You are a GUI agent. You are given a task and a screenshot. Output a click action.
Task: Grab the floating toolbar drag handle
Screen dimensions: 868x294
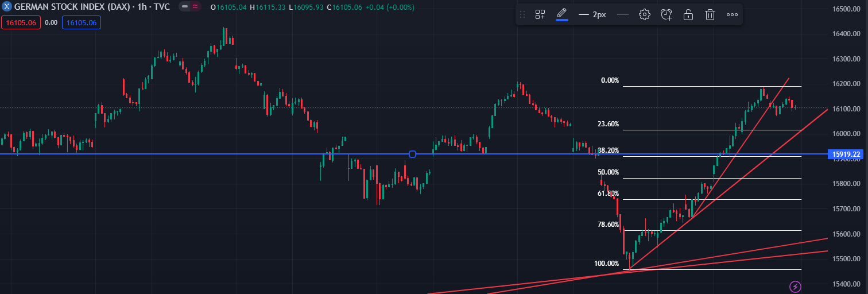pyautogui.click(x=522, y=15)
